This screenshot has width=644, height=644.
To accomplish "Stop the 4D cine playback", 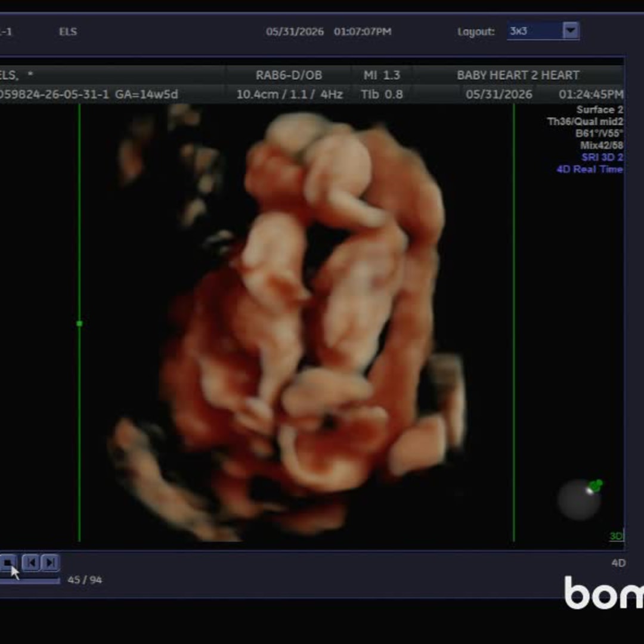I will pos(8,562).
